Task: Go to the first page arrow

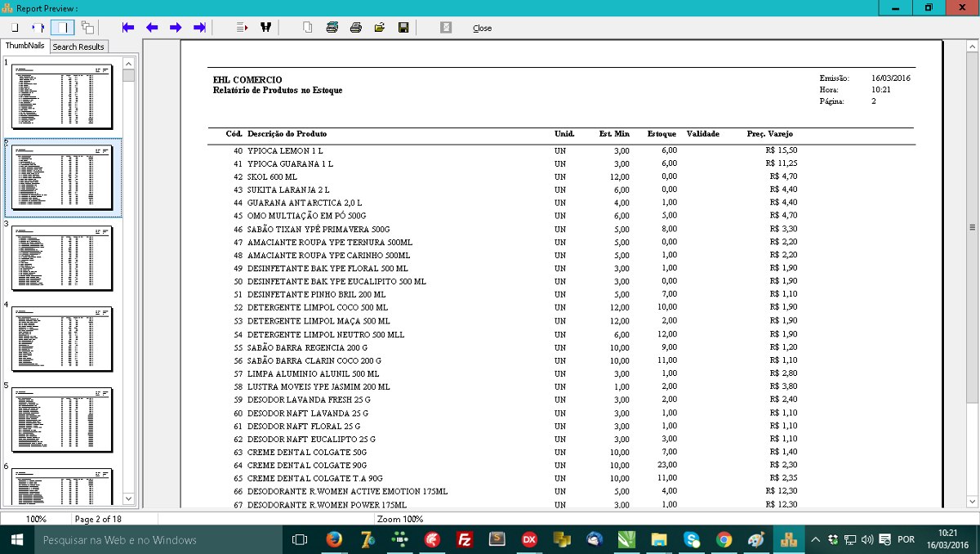Action: pos(127,28)
